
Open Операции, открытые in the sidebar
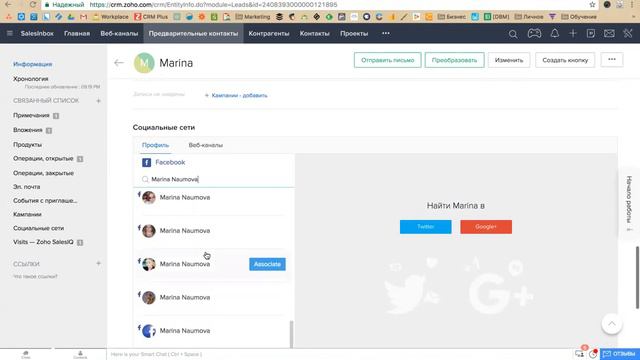coord(43,158)
